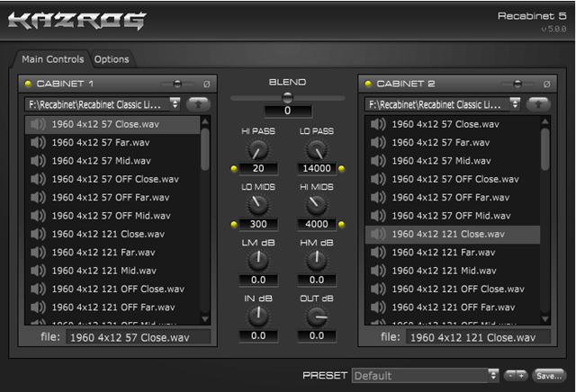Click the LO PASS 14000 value field
This screenshot has height=392, width=576.
coord(317,168)
